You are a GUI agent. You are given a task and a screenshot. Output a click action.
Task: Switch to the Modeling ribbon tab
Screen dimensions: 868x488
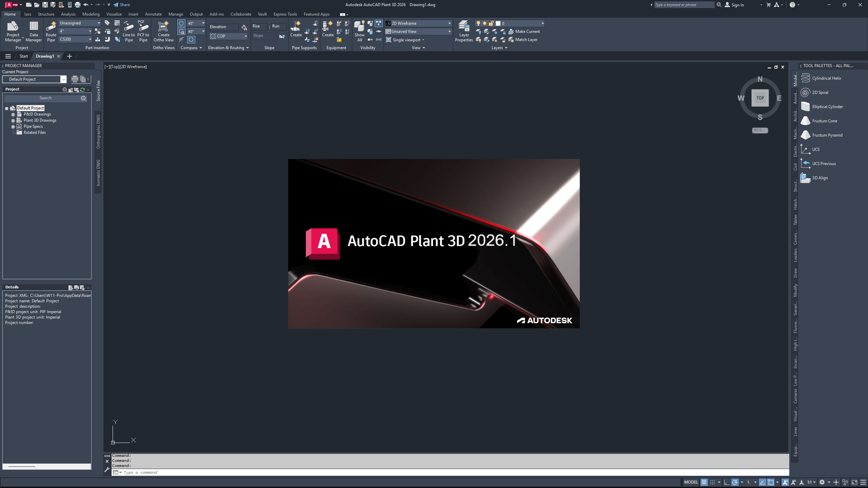(91, 14)
